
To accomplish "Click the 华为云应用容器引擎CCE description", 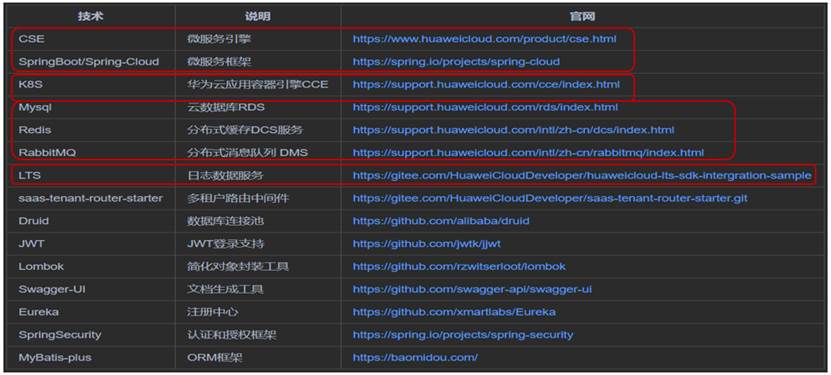I will 258,85.
